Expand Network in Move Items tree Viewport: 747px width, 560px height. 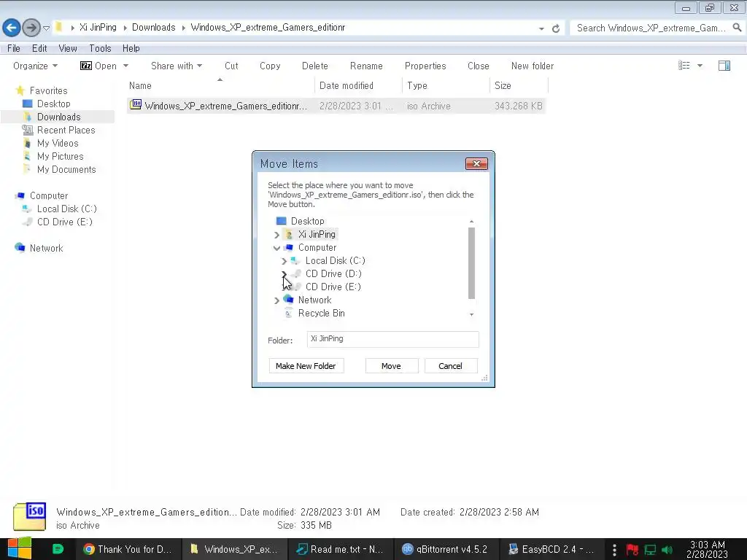(276, 300)
